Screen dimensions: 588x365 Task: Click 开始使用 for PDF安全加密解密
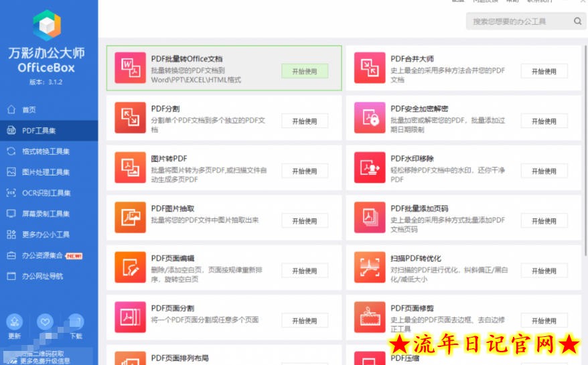click(x=544, y=121)
